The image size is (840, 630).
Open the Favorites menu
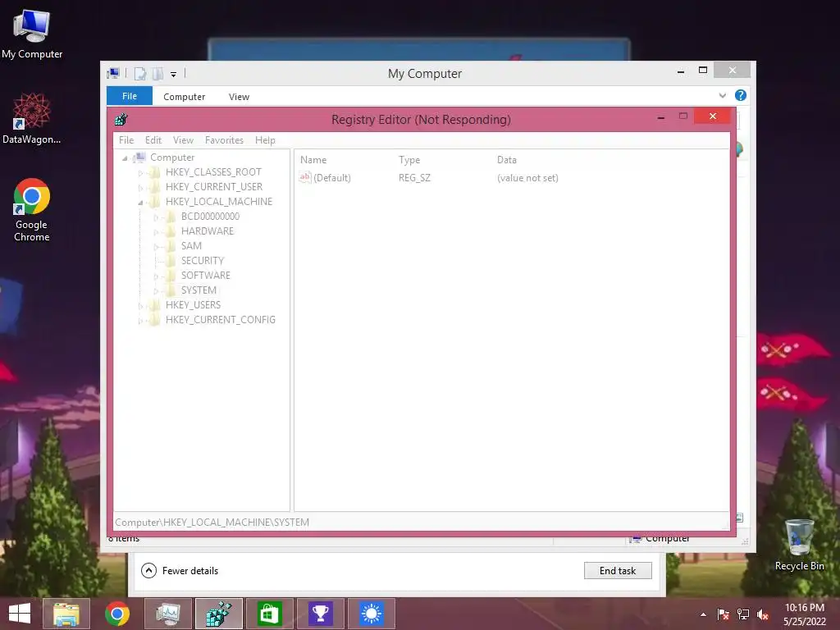224,139
